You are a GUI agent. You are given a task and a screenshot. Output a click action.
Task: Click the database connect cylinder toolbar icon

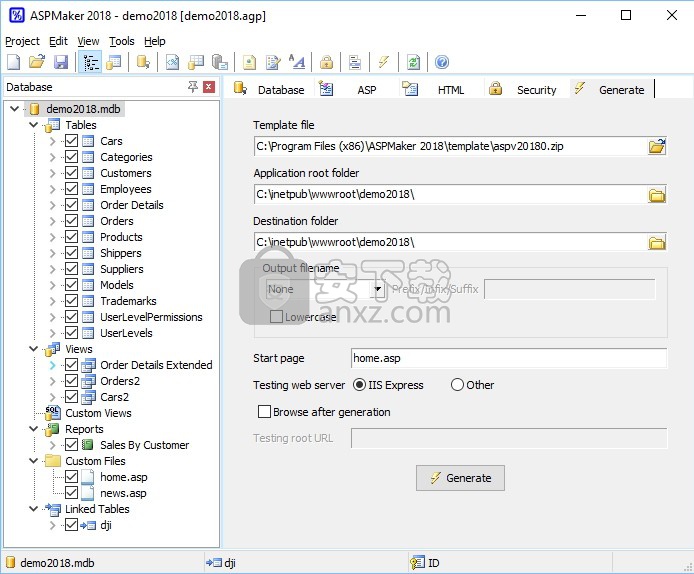click(x=143, y=62)
